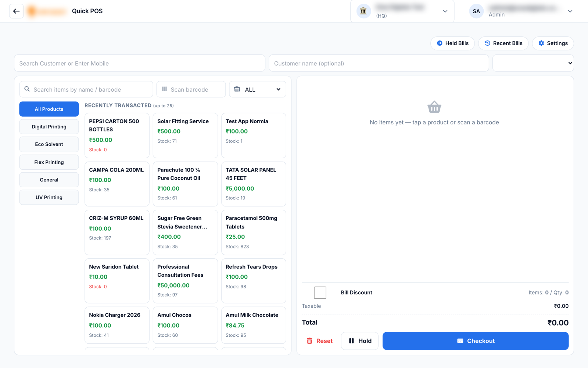Switch to Digital Printing category
The width and height of the screenshot is (588, 368).
49,127
